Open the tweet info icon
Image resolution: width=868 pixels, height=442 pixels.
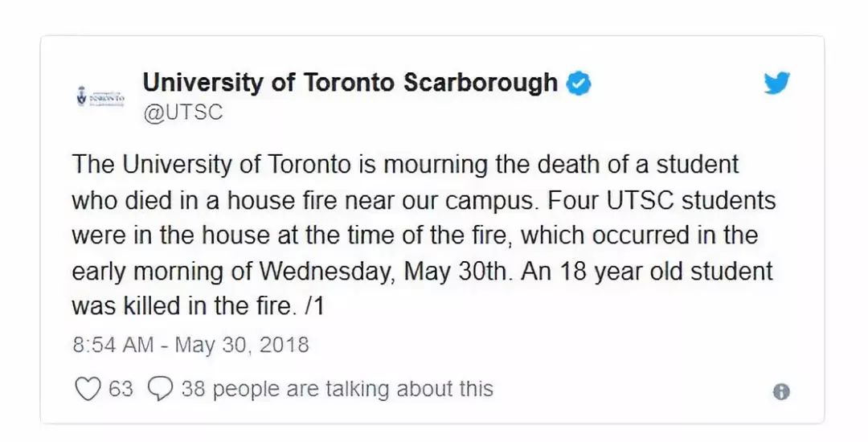(780, 391)
